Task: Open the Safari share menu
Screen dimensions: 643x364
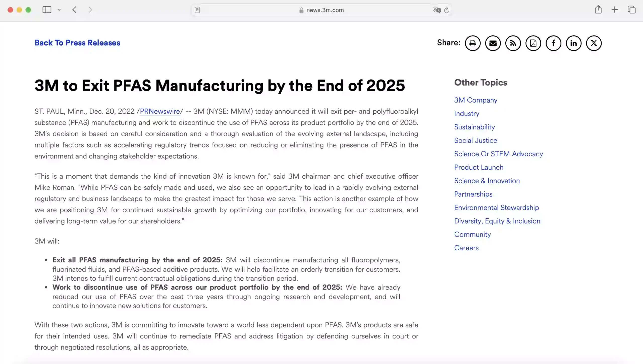Action: 598,10
